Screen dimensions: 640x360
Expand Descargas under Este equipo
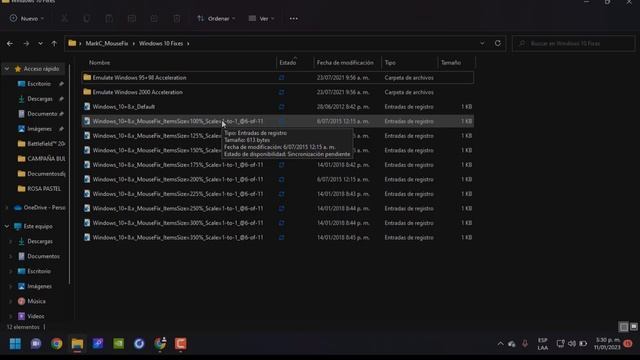(x=11, y=242)
